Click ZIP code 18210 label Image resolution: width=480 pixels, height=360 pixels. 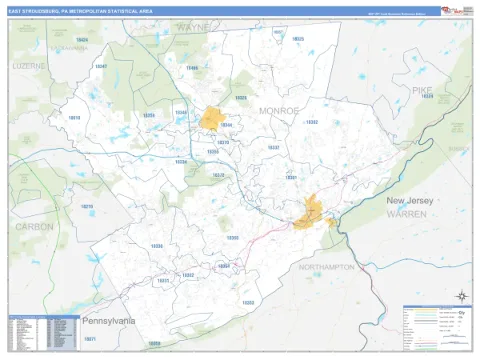[87, 207]
